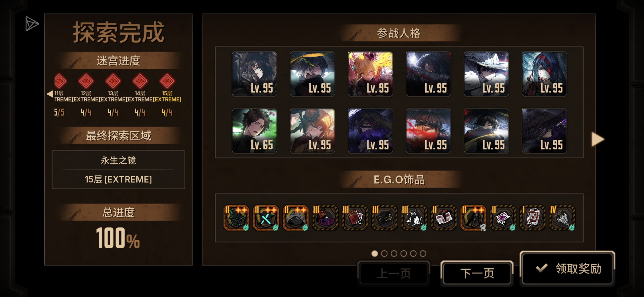Click the 下一页 next page button

click(477, 273)
